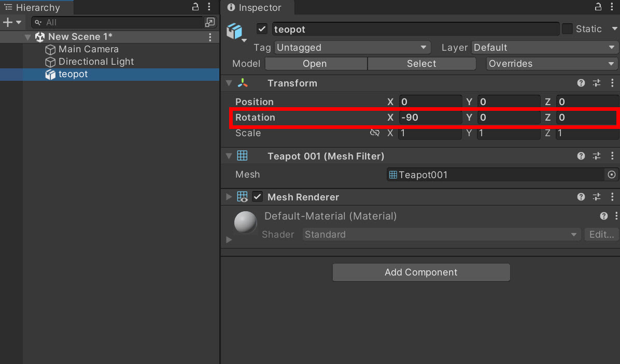Click the Rotation X field showing -90
The image size is (620, 364).
click(430, 117)
